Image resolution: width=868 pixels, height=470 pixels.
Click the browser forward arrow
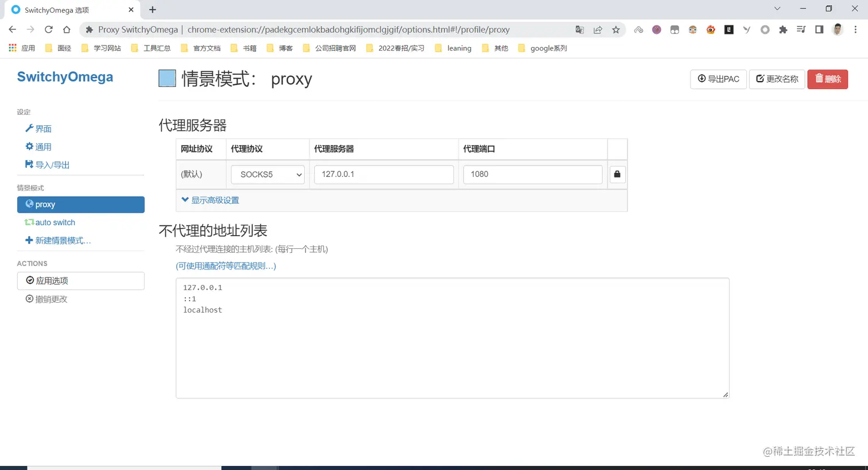[30, 30]
